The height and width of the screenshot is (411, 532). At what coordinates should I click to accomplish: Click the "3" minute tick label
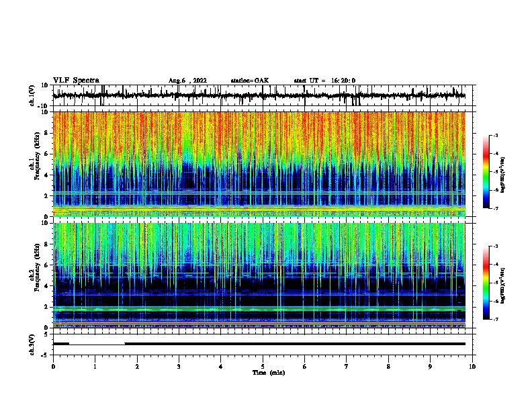click(179, 367)
